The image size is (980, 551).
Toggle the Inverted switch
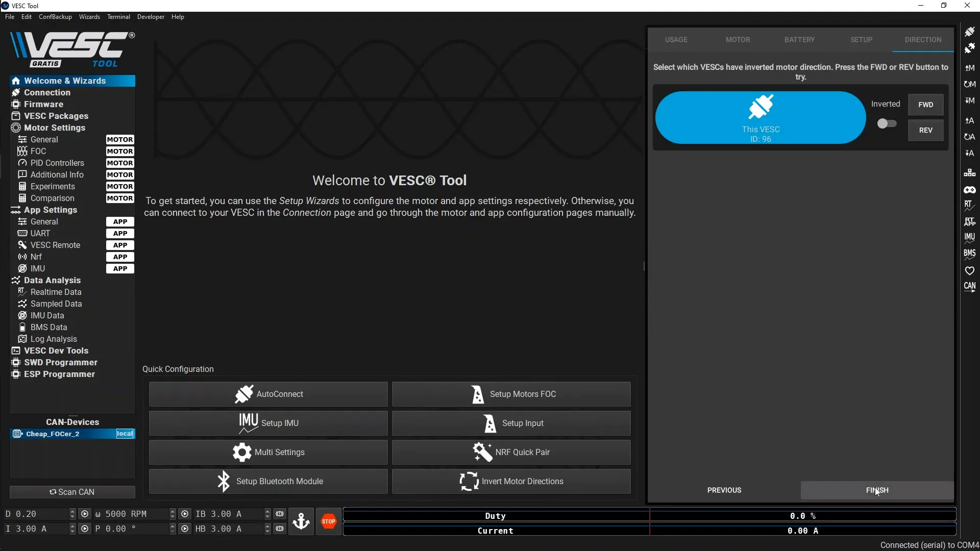[x=887, y=123]
